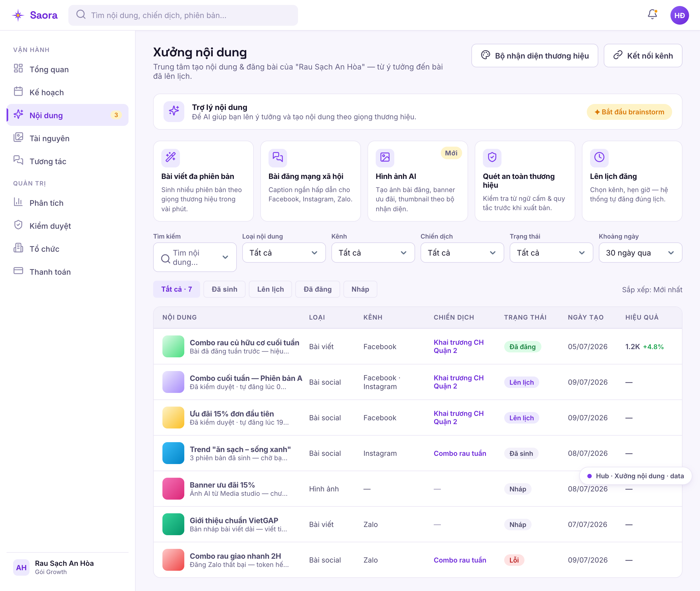Show the Đã đăng tab
The width and height of the screenshot is (700, 591).
tap(317, 289)
